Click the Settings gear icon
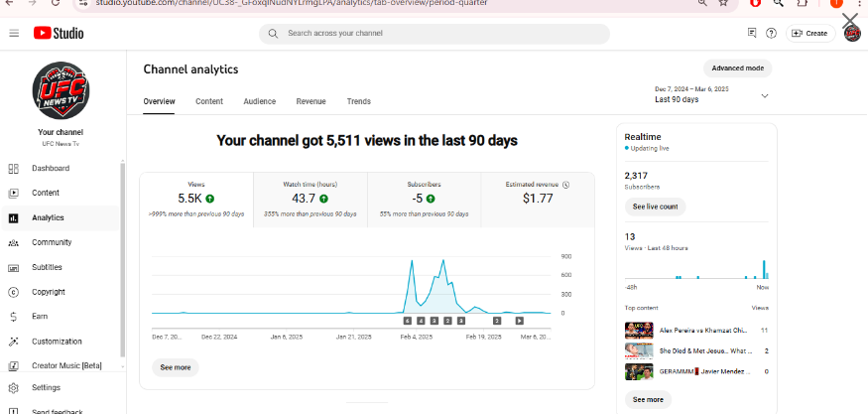The width and height of the screenshot is (868, 414). [13, 388]
